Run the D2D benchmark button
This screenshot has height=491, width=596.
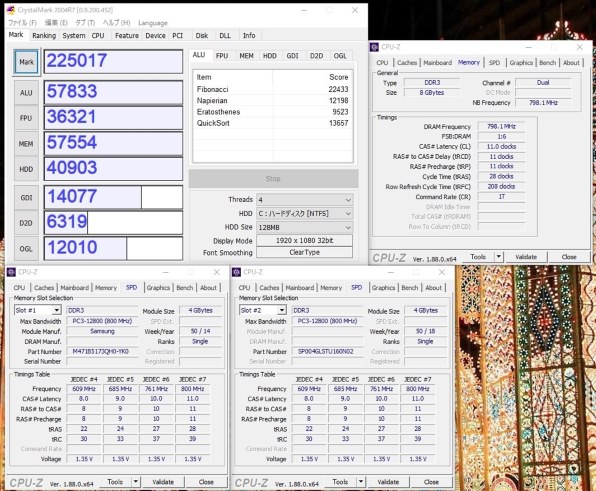(x=26, y=223)
